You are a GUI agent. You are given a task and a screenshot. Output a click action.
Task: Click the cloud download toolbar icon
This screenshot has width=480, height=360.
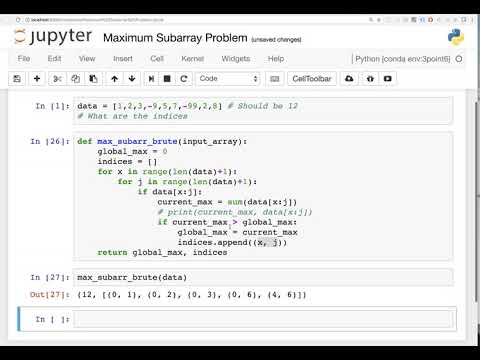[x=349, y=79]
